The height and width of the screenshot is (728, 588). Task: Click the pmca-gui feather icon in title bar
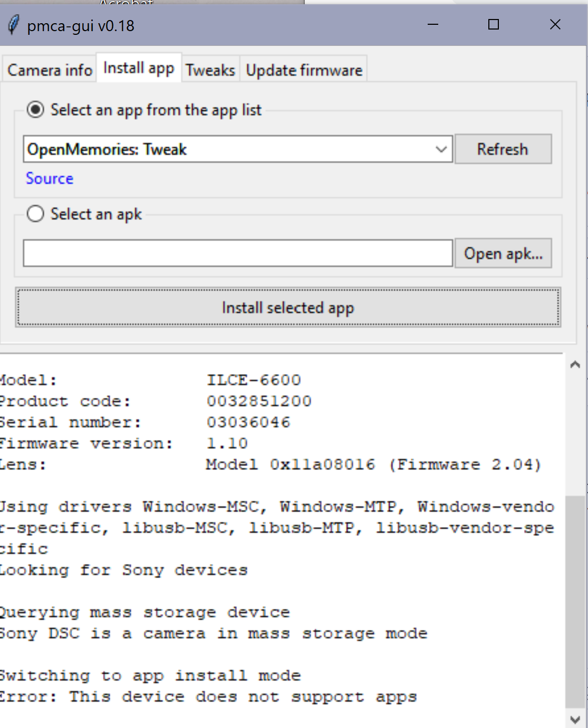click(14, 25)
